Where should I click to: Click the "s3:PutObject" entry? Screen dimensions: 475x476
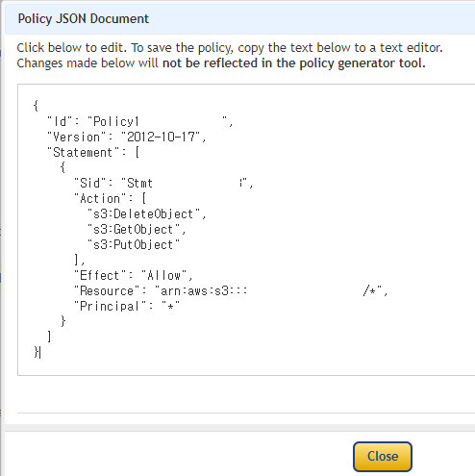(x=134, y=245)
